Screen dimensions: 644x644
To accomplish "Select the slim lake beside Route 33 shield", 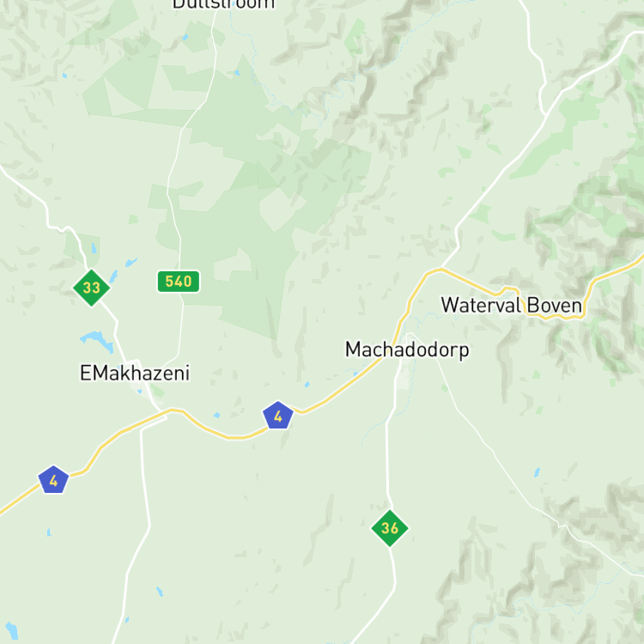I will point(113,276).
